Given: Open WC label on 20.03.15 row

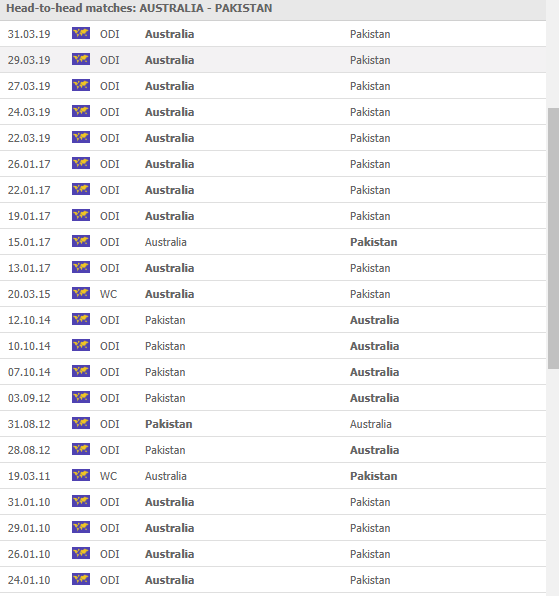Looking at the screenshot, I should click(x=108, y=294).
